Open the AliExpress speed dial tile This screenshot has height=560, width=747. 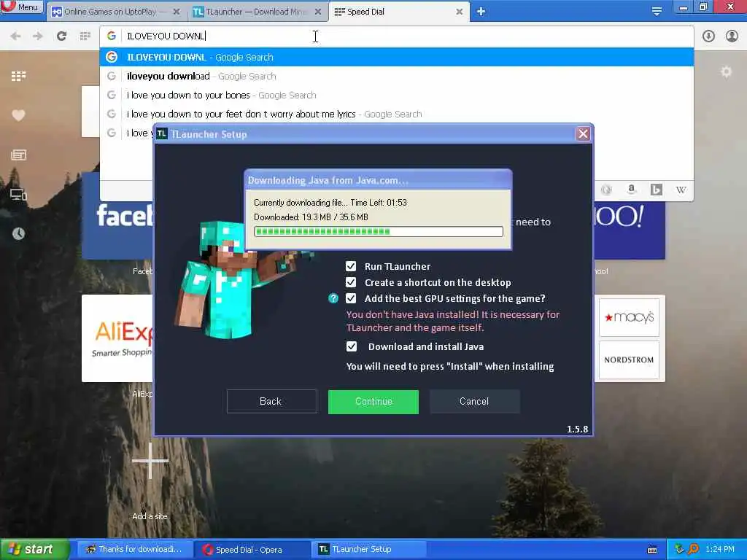click(117, 338)
